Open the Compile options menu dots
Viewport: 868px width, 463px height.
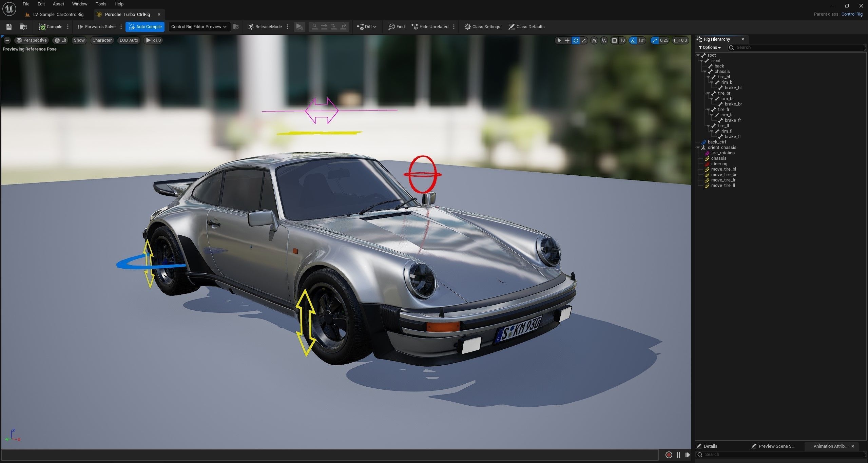[x=68, y=27]
